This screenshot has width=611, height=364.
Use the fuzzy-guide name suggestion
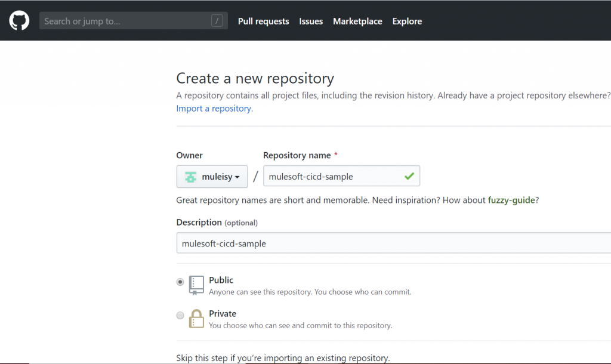(x=511, y=200)
